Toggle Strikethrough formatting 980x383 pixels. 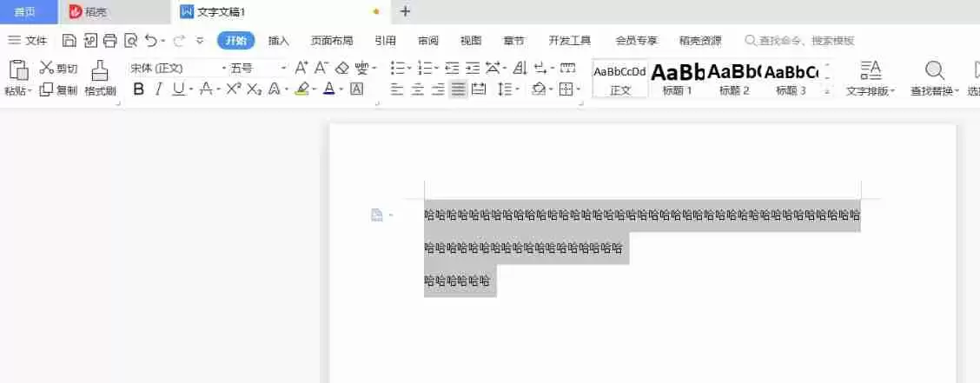click(206, 89)
